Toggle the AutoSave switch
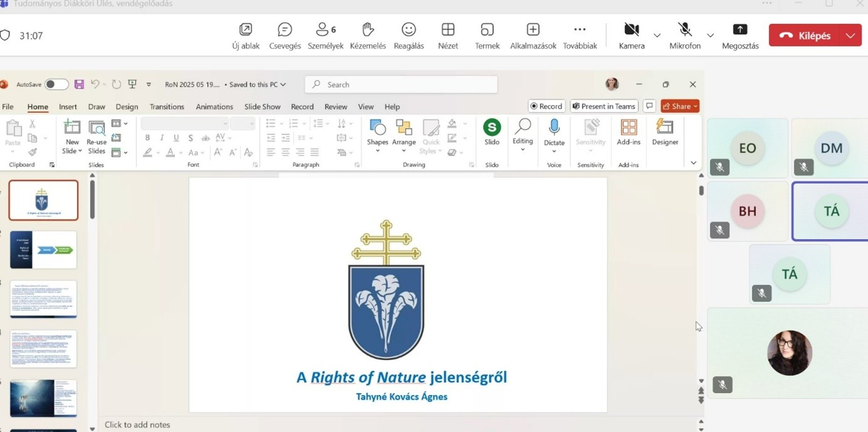868x432 pixels. point(56,85)
